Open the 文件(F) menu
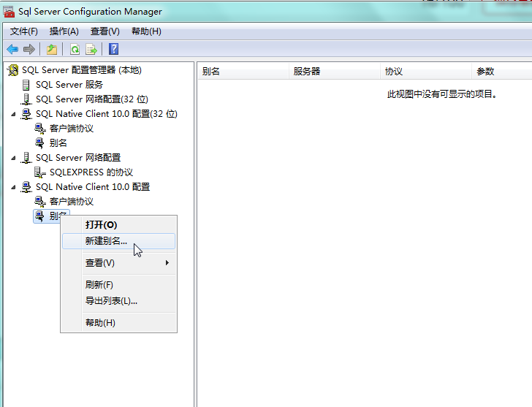The width and height of the screenshot is (532, 407). tap(23, 31)
